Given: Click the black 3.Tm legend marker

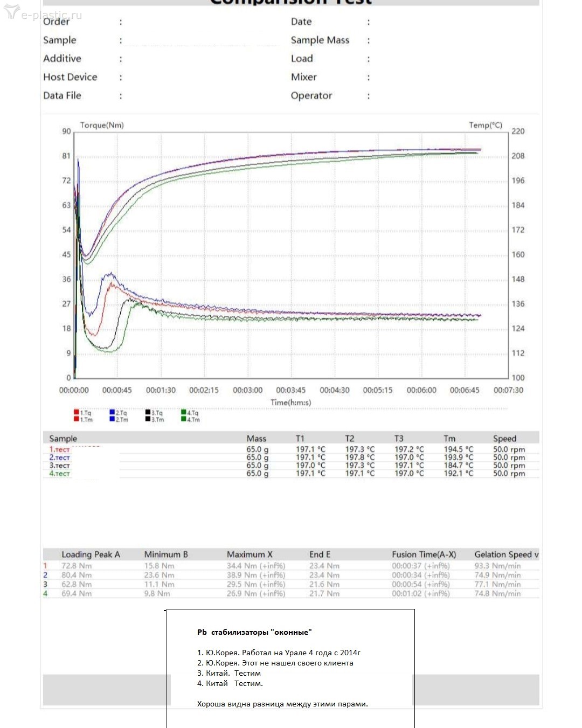Looking at the screenshot, I should coord(148,419).
